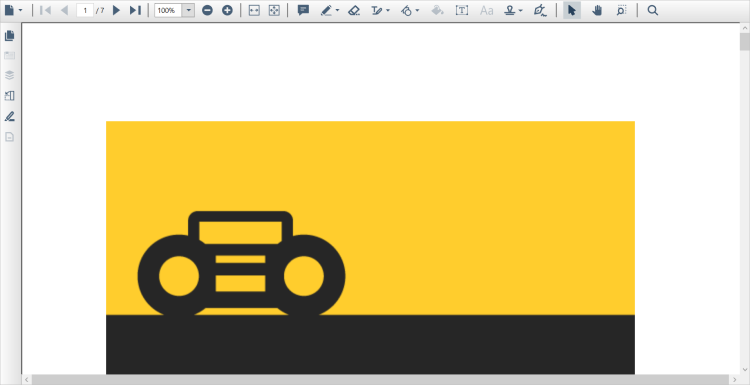Open the text markup options dropdown
The image size is (750, 385).
pyautogui.click(x=388, y=11)
